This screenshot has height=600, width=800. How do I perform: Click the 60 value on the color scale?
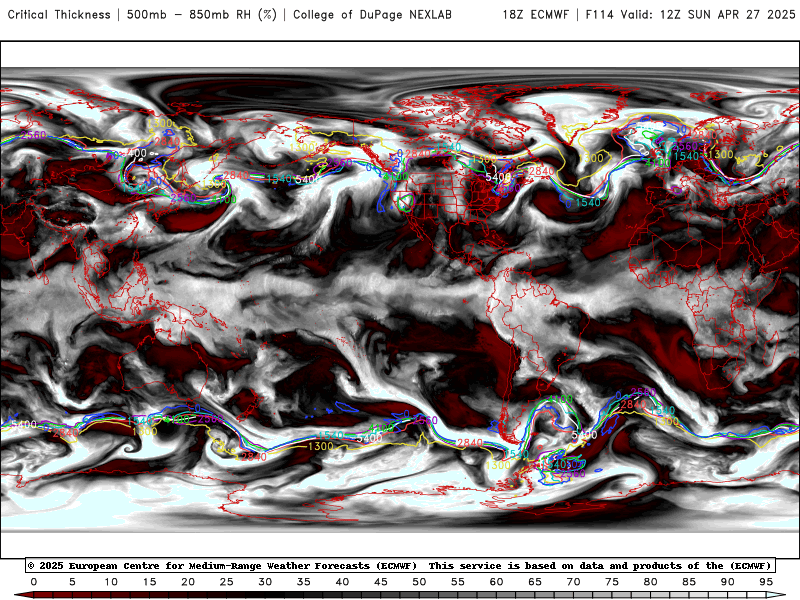point(496,582)
